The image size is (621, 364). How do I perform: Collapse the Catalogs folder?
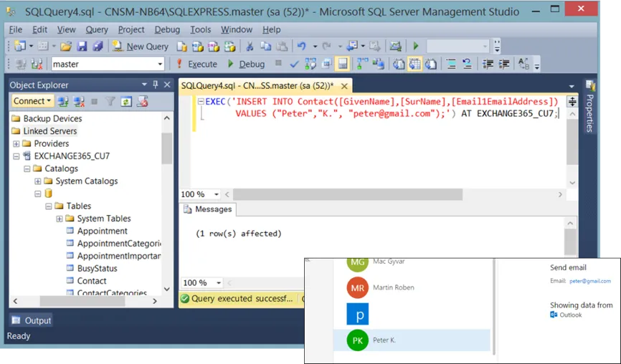(x=27, y=169)
